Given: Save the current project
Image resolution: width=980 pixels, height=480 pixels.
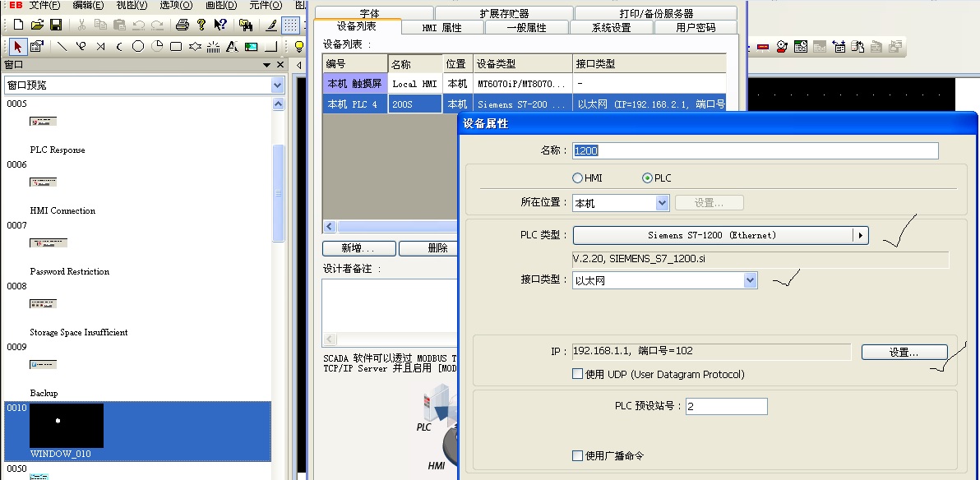Looking at the screenshot, I should (x=56, y=25).
